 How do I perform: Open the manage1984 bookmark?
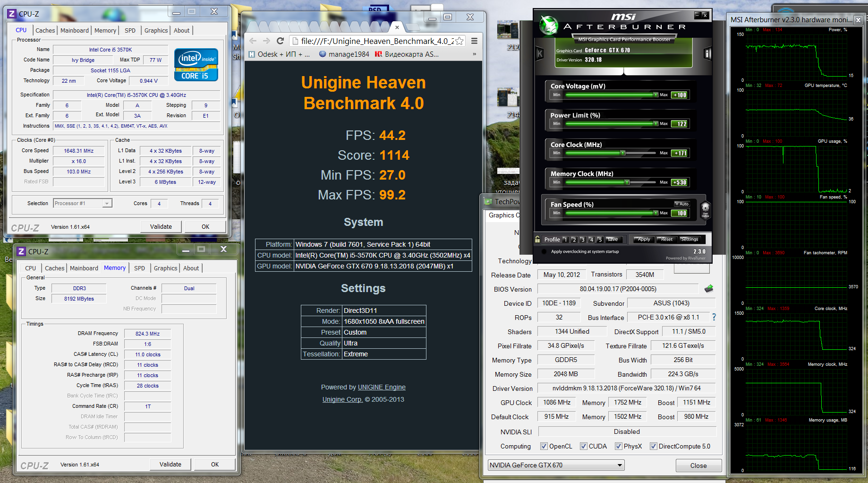point(344,54)
